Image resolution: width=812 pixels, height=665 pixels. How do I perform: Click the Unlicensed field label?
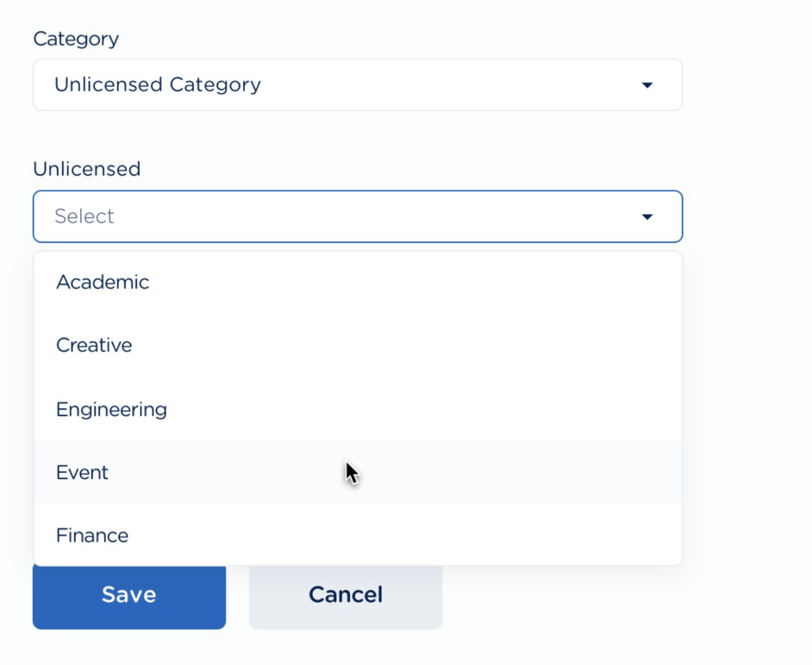pos(87,169)
